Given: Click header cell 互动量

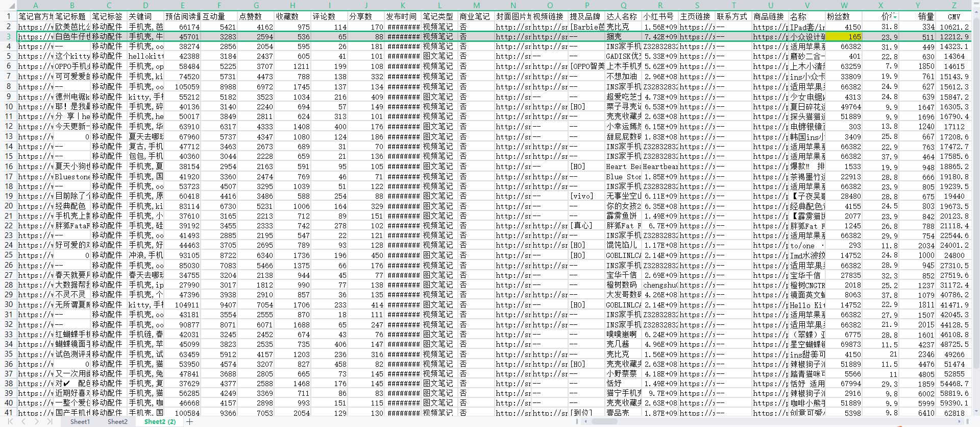Looking at the screenshot, I should pyautogui.click(x=219, y=16).
